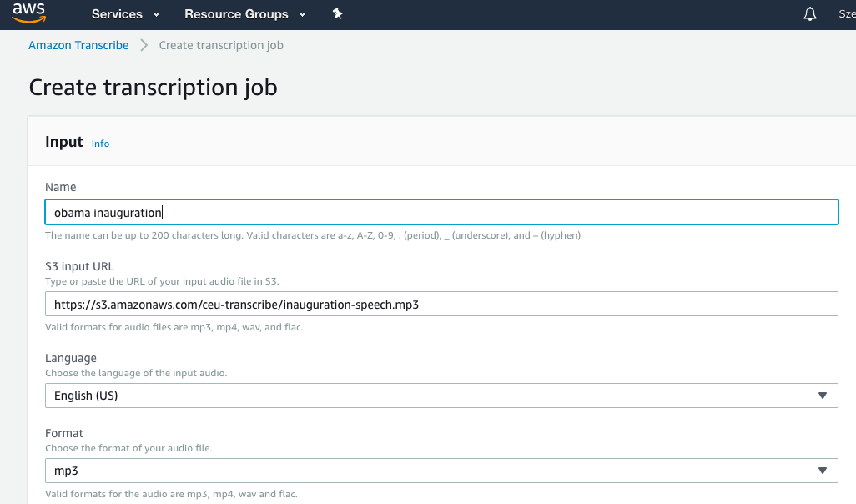Open the Input section Info link

(100, 144)
